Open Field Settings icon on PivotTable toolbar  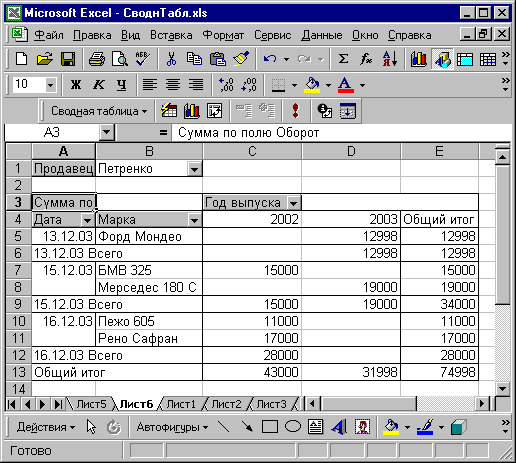325,111
